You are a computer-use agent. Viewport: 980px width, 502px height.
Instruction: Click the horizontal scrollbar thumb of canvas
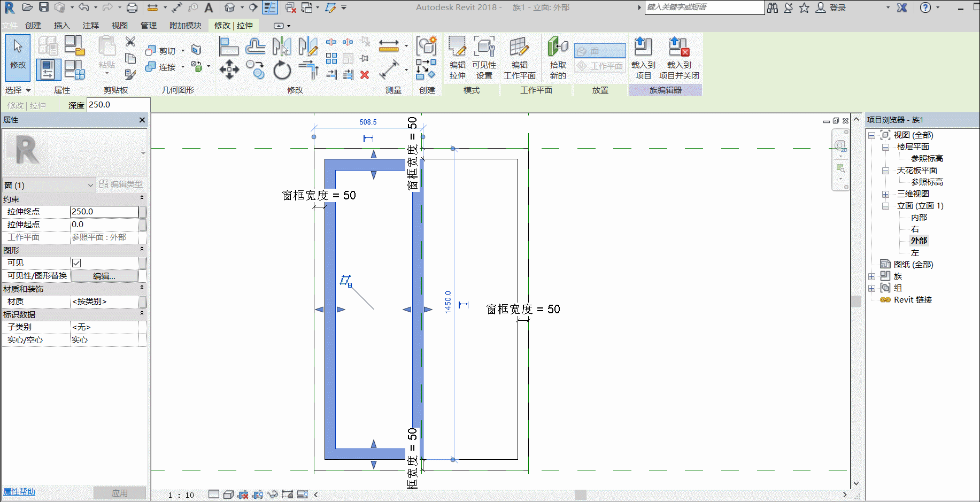pos(581,495)
